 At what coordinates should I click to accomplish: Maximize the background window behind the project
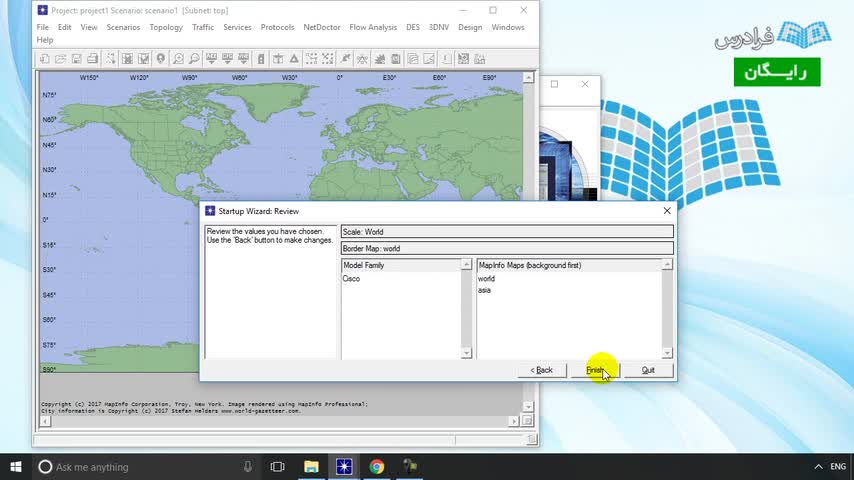coord(554,84)
